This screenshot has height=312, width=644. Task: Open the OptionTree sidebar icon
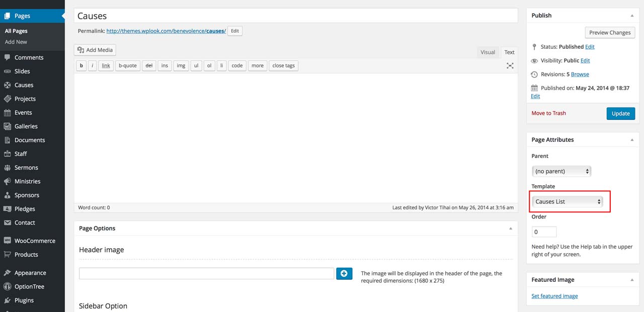pos(7,286)
